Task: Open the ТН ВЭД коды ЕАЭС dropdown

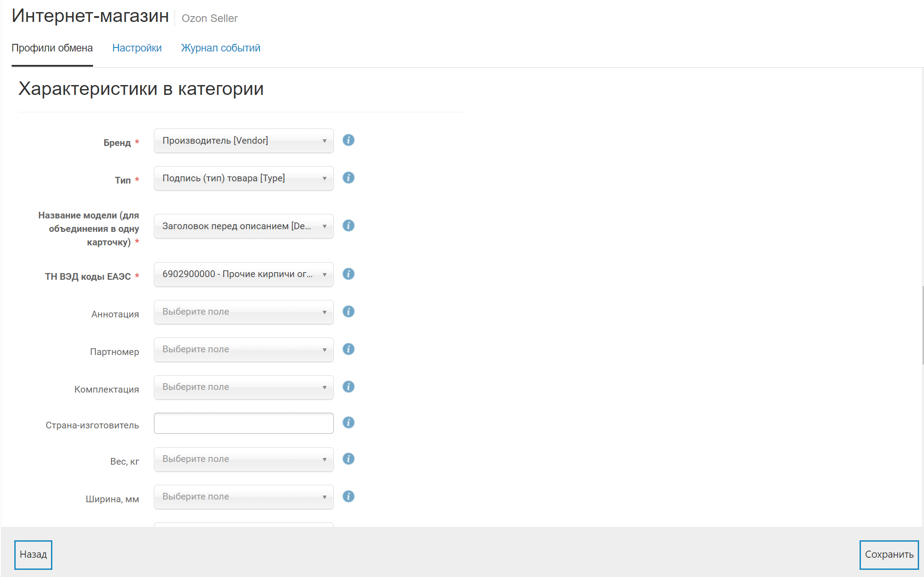Action: click(243, 274)
